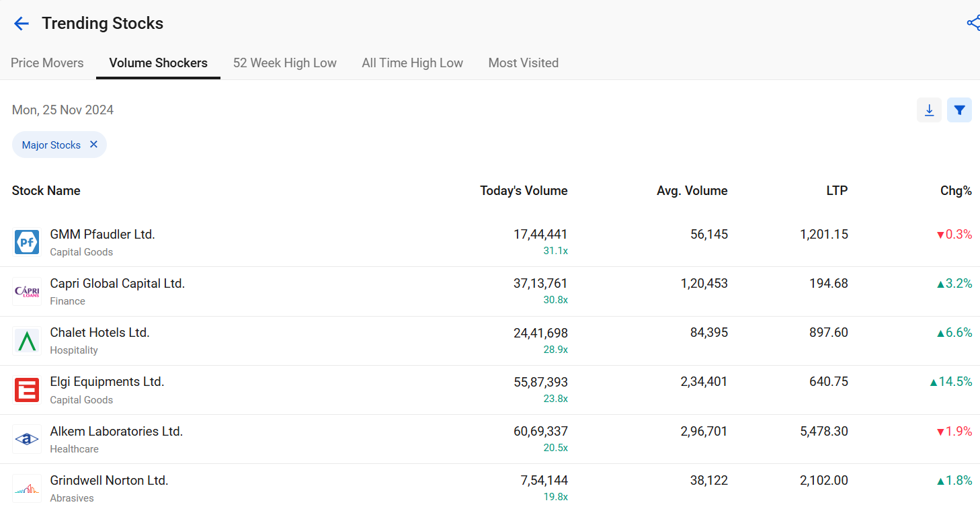
Task: Click average volume 38,122
Action: (708, 480)
